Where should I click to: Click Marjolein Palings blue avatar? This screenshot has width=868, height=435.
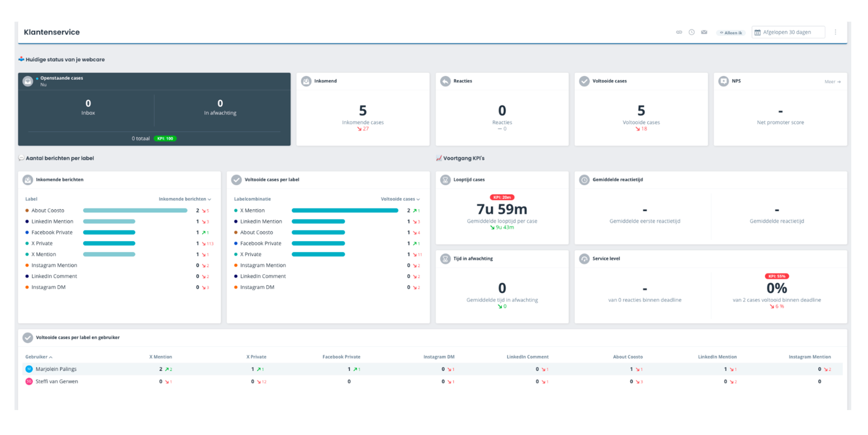29,369
